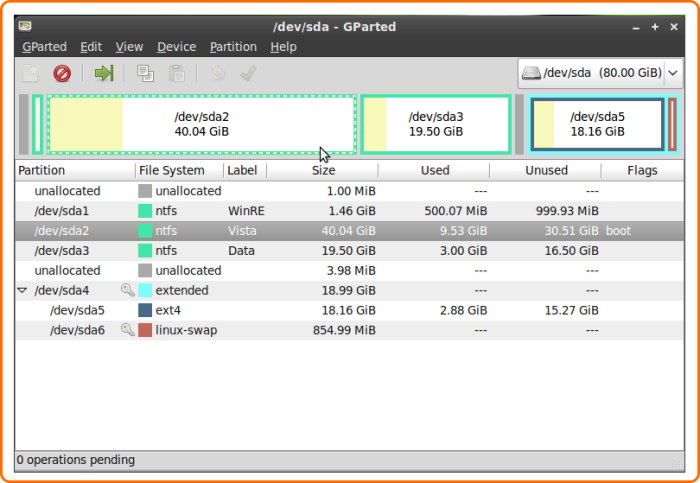
Task: Click the green ntfs color swatch for /dev/sda1
Action: pyautogui.click(x=145, y=211)
